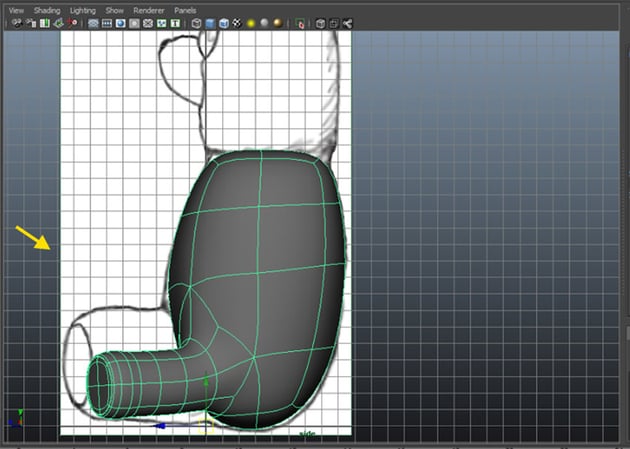This screenshot has height=449, width=630.
Task: Enable Use All Lights yellow sphere icon
Action: (250, 22)
